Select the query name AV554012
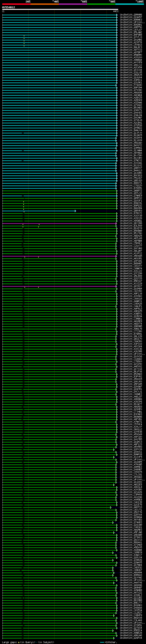Screen dimensions: 146x644 click(x=8, y=8)
